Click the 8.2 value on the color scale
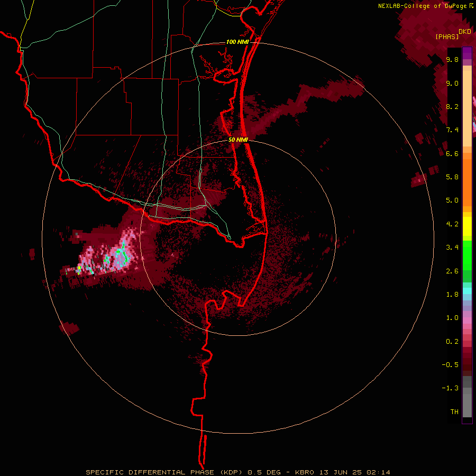 point(452,106)
